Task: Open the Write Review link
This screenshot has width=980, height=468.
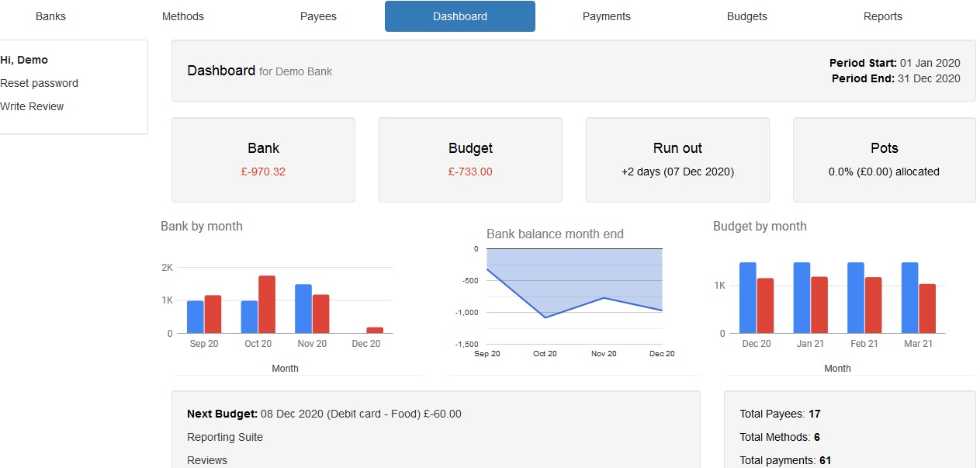Action: click(x=32, y=106)
